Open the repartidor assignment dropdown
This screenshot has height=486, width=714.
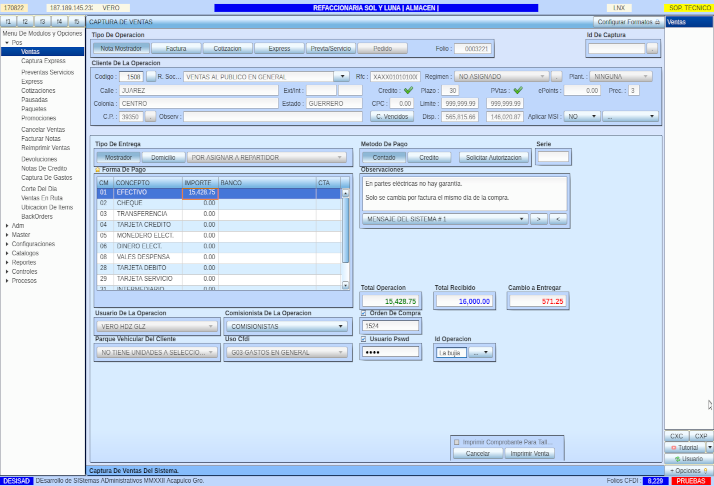tap(267, 158)
